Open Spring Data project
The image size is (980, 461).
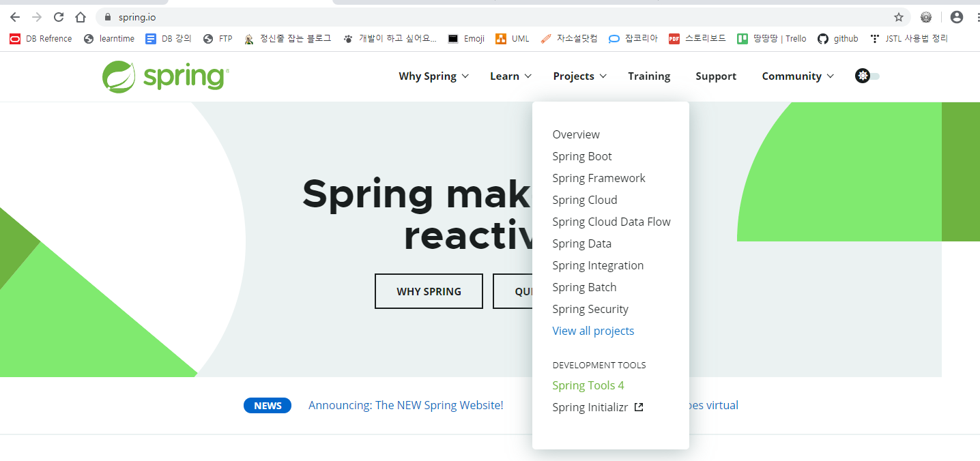pos(582,243)
